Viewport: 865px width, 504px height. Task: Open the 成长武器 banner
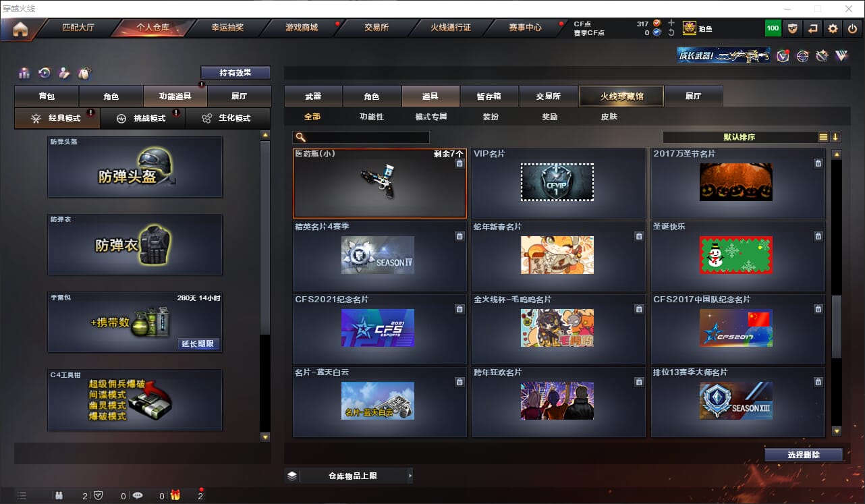pos(724,55)
